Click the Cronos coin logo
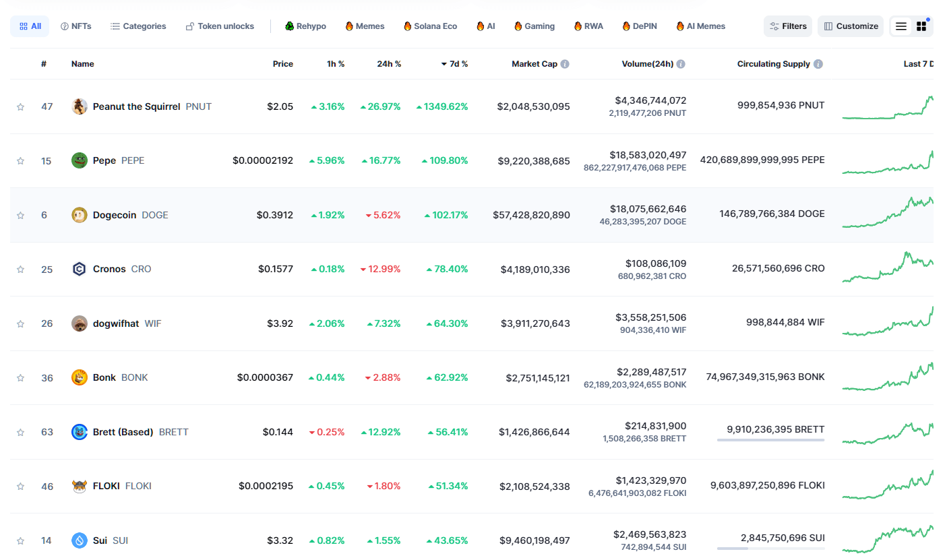 pos(80,269)
